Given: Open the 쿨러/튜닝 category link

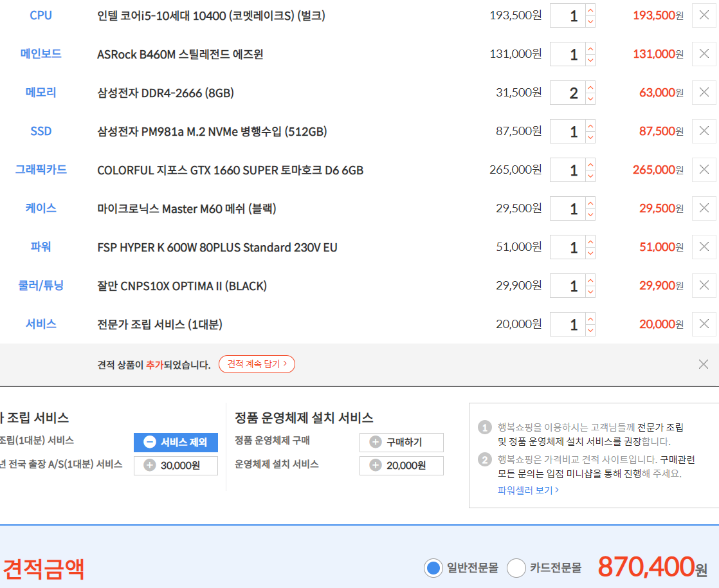Looking at the screenshot, I should pos(41,285).
